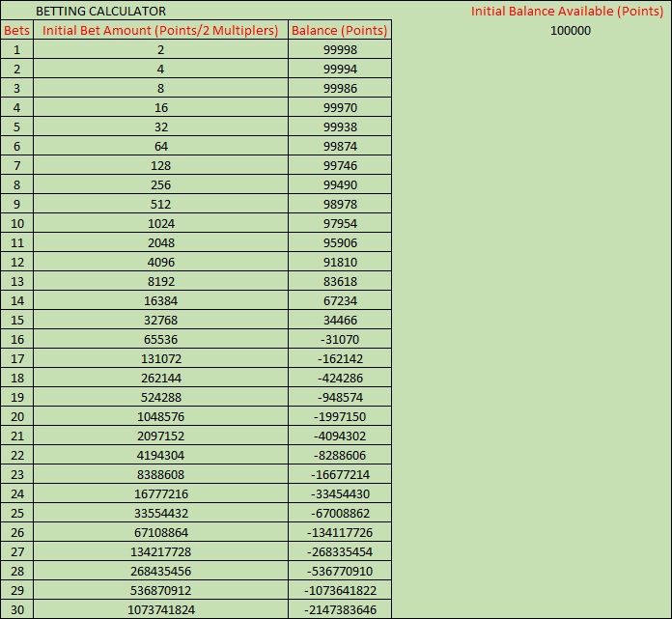
Task: Select balance cell 99994
Action: [x=340, y=69]
